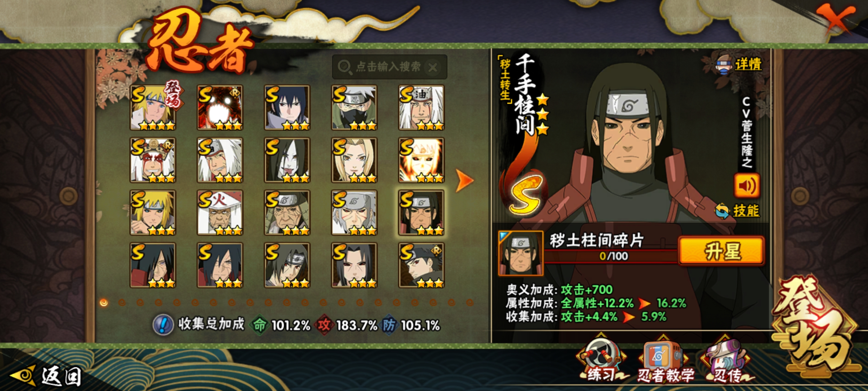Select the last page indicator dot
The width and height of the screenshot is (868, 391).
coord(470,302)
